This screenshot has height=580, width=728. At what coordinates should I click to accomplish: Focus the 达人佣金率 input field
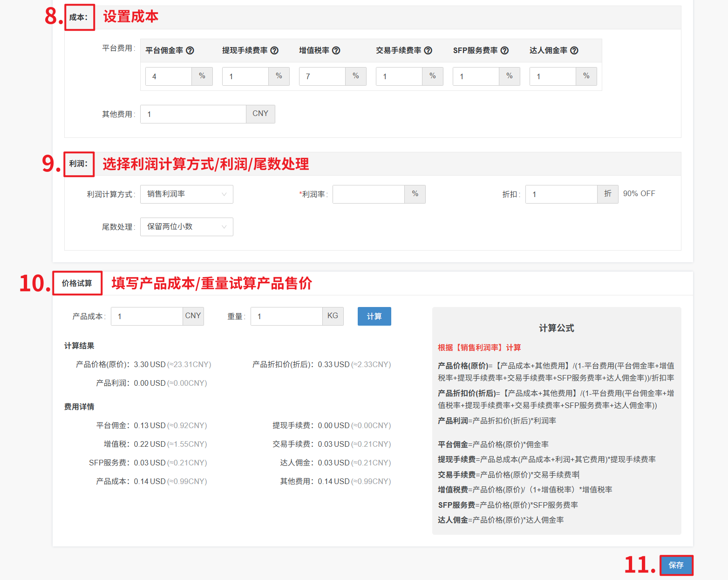tap(553, 76)
